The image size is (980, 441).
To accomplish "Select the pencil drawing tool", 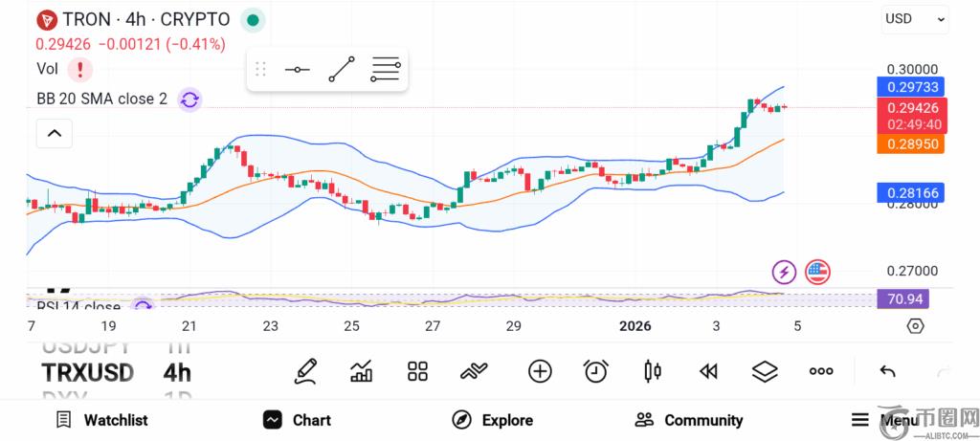I will [x=305, y=372].
